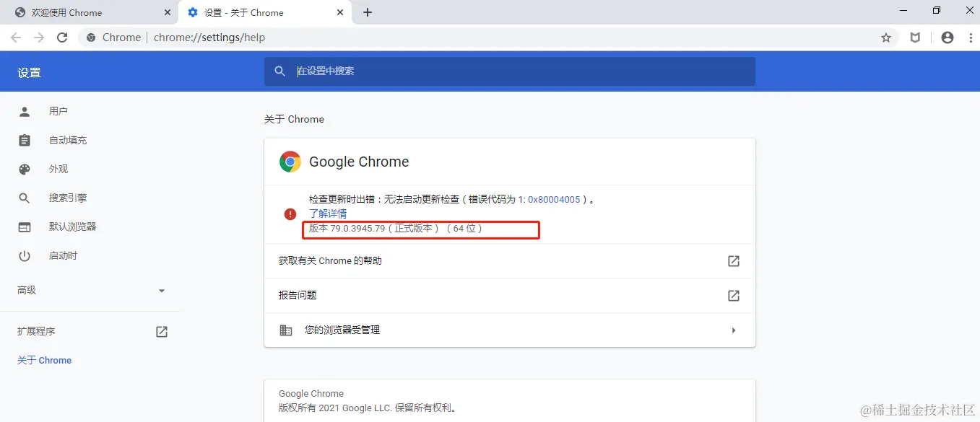
Task: Click the dropdown arrow next to 高级
Action: [x=162, y=291]
